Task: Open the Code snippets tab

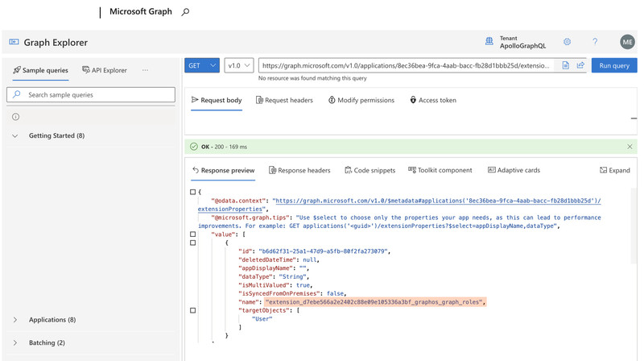Action: tap(369, 170)
